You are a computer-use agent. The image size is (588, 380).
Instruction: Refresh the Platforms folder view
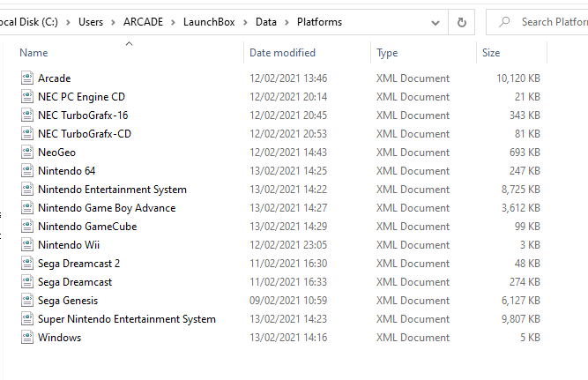tap(462, 22)
